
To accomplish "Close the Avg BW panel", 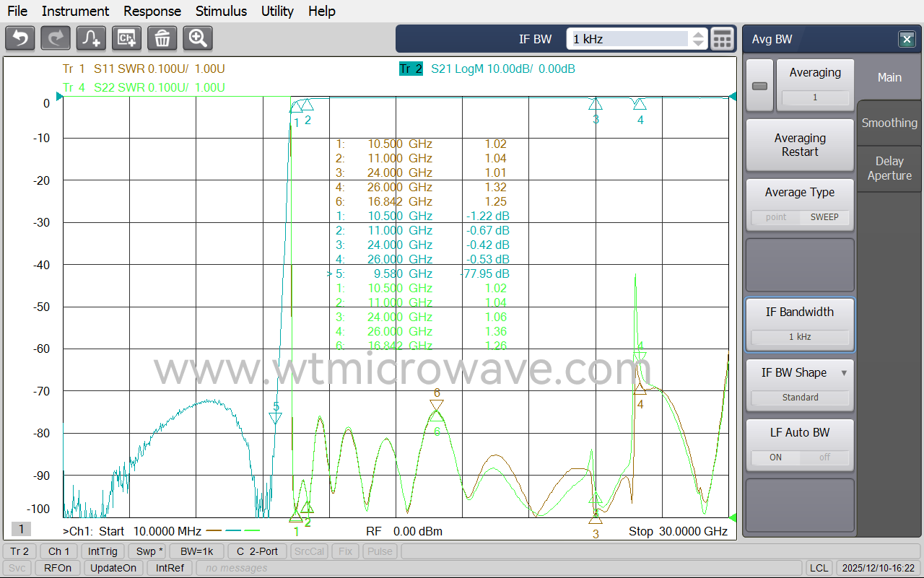I will 907,40.
